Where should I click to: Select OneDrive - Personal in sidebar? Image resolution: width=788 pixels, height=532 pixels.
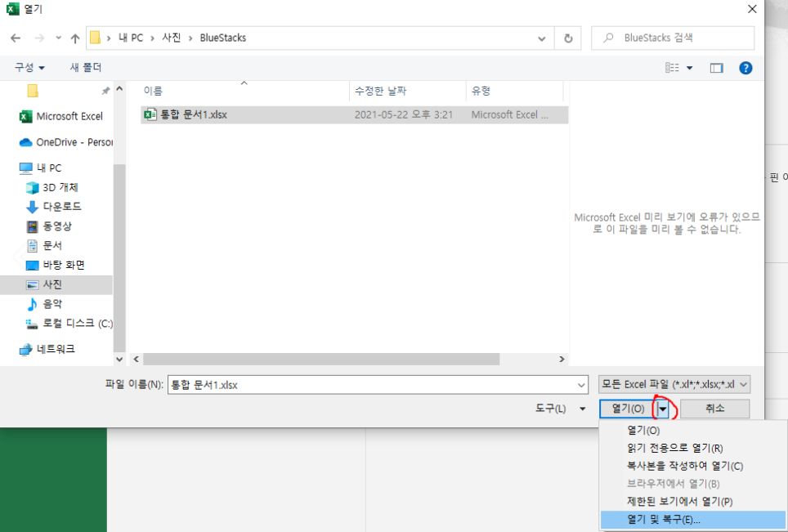pos(65,142)
